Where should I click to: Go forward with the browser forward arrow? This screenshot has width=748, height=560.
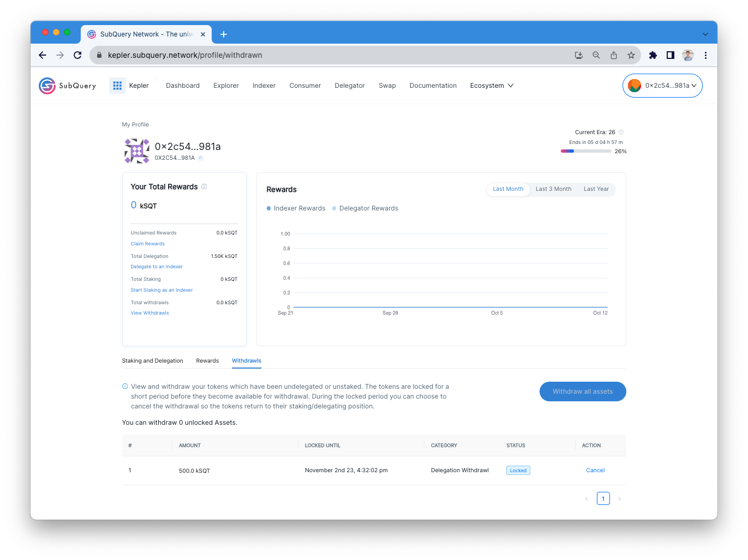coord(60,55)
